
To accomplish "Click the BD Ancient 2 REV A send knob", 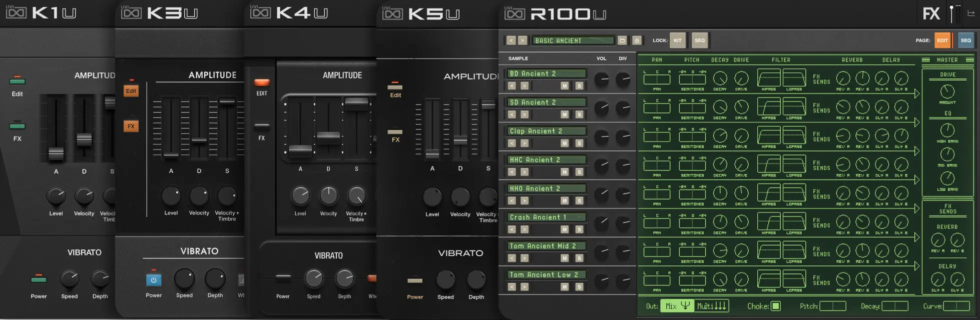I will point(843,78).
